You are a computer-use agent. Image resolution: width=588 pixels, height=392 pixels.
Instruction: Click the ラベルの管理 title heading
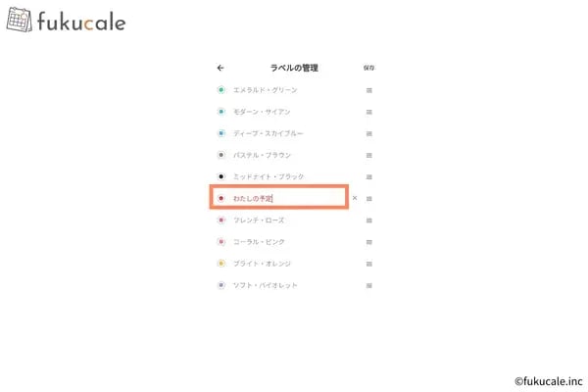(294, 68)
